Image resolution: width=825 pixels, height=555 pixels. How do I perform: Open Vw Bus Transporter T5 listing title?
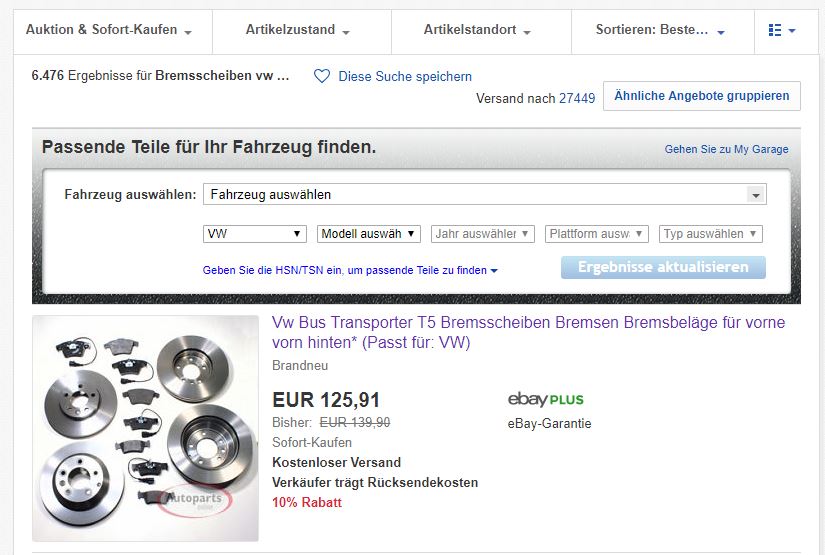[x=528, y=332]
